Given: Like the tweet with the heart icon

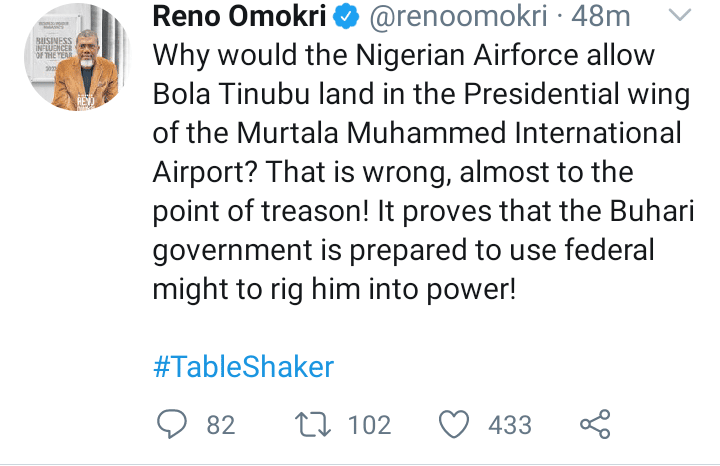Looking at the screenshot, I should point(456,424).
